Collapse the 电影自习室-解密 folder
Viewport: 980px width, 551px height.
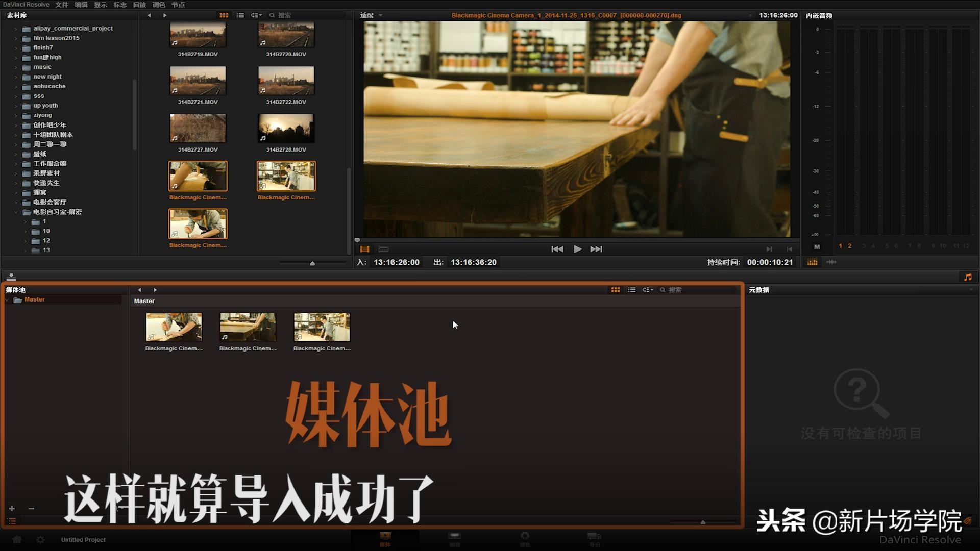pos(15,212)
